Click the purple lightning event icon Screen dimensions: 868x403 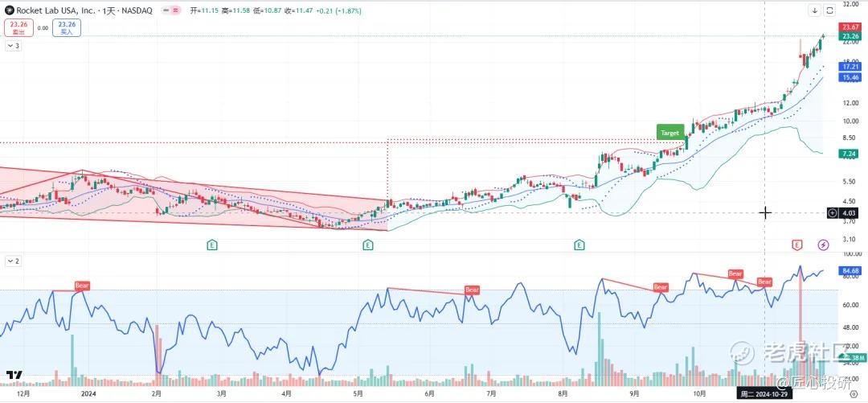(x=824, y=244)
